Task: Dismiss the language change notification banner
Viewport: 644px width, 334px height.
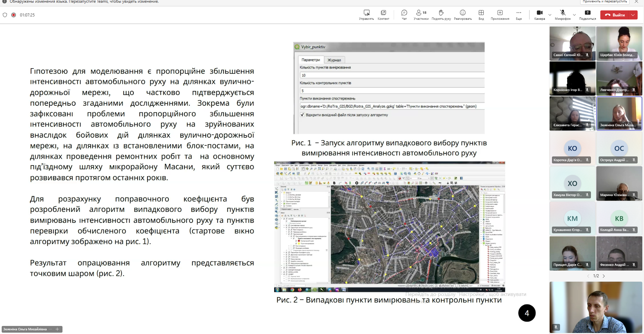Action: (636, 2)
